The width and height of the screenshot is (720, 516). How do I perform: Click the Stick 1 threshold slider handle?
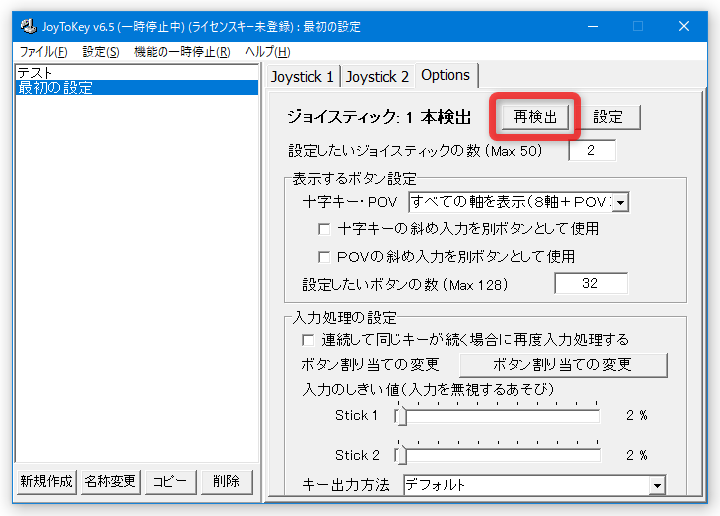[402, 416]
